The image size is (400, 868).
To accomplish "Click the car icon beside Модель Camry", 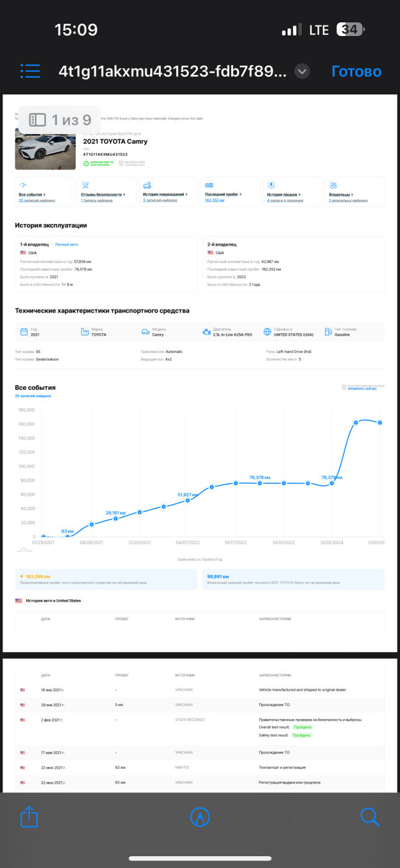I will point(145,332).
